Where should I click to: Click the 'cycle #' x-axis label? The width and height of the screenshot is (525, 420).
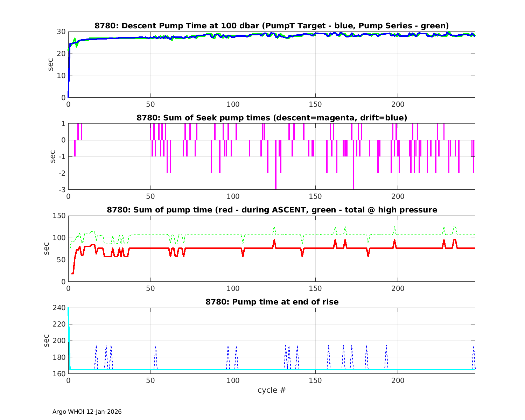(x=272, y=390)
